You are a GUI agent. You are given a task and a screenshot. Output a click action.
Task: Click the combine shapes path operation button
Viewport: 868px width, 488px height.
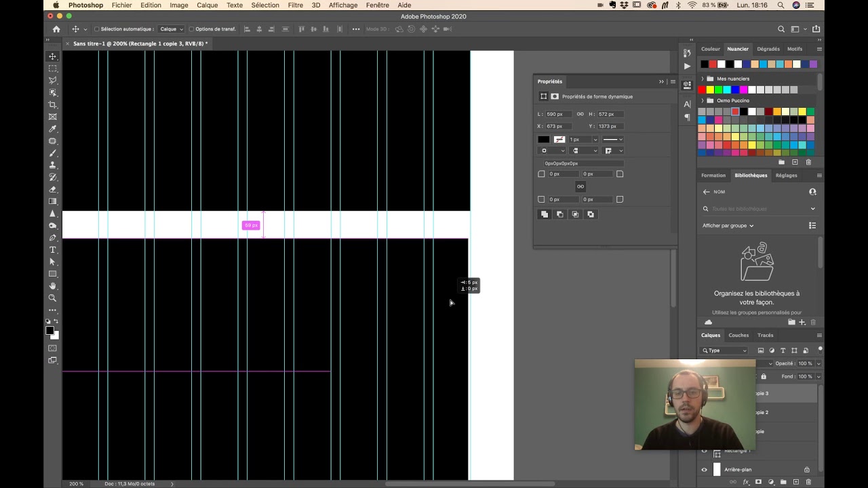point(545,214)
